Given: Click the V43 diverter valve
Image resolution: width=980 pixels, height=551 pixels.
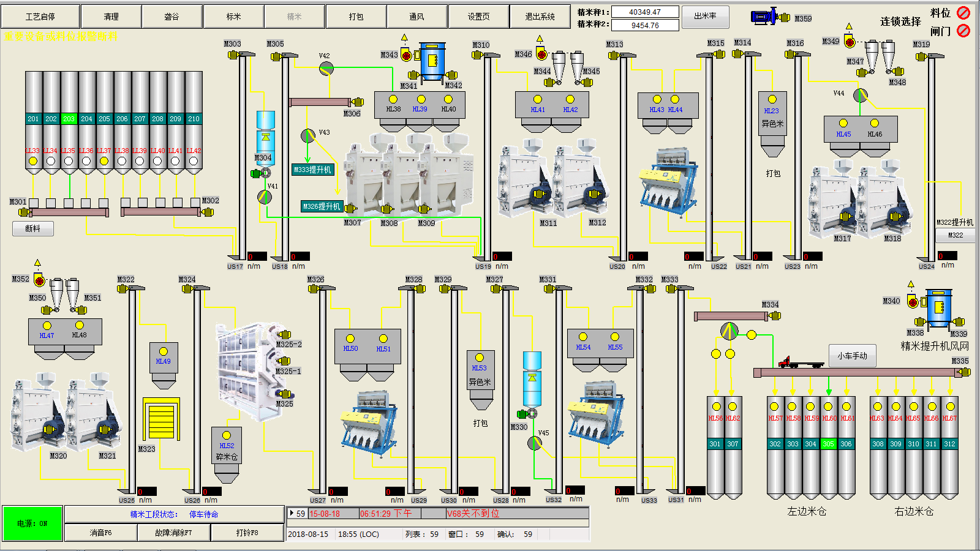Looking at the screenshot, I should click(308, 135).
